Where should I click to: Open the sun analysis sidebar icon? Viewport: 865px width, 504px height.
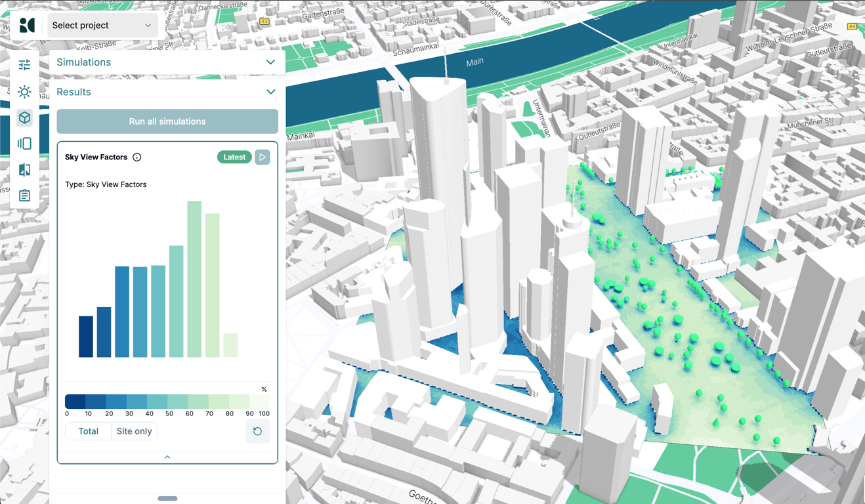pyautogui.click(x=24, y=91)
